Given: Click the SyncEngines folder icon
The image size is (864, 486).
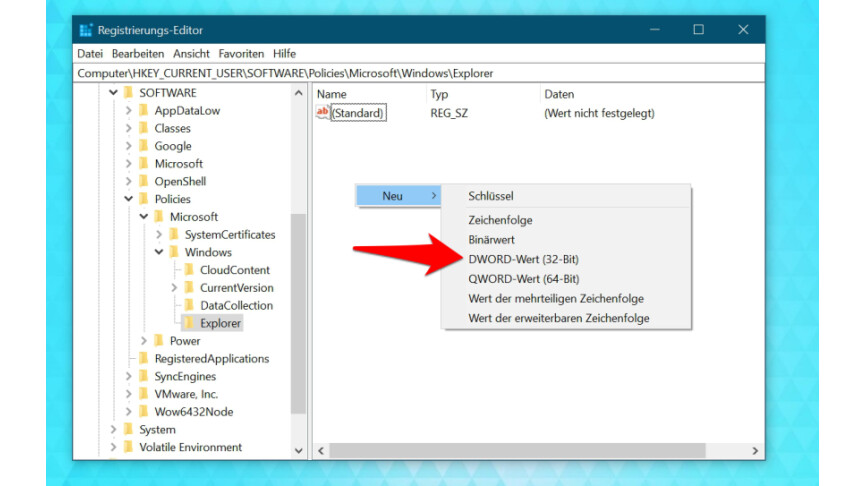Looking at the screenshot, I should [x=144, y=376].
